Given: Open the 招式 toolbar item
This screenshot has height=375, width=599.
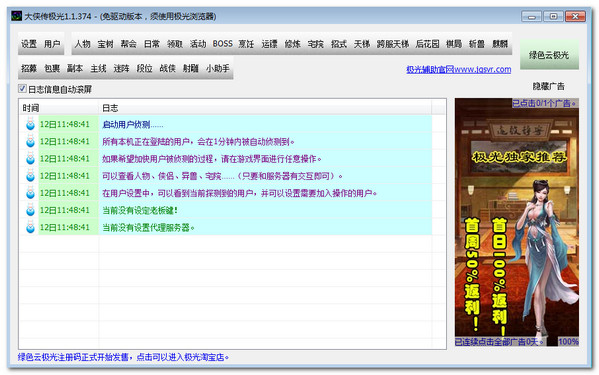Looking at the screenshot, I should click(x=339, y=44).
